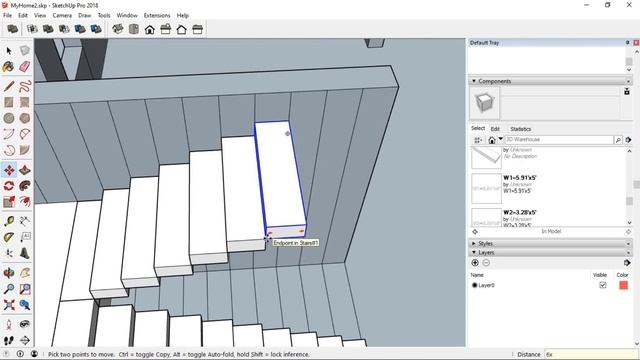Expand the Styles panel
Image resolution: width=640 pixels, height=360 pixels.
(474, 243)
